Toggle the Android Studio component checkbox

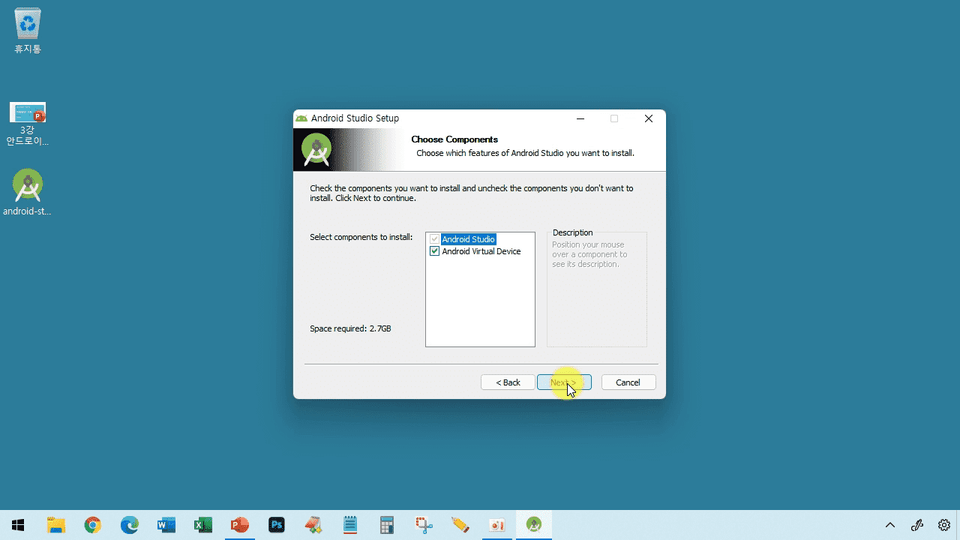coord(435,239)
